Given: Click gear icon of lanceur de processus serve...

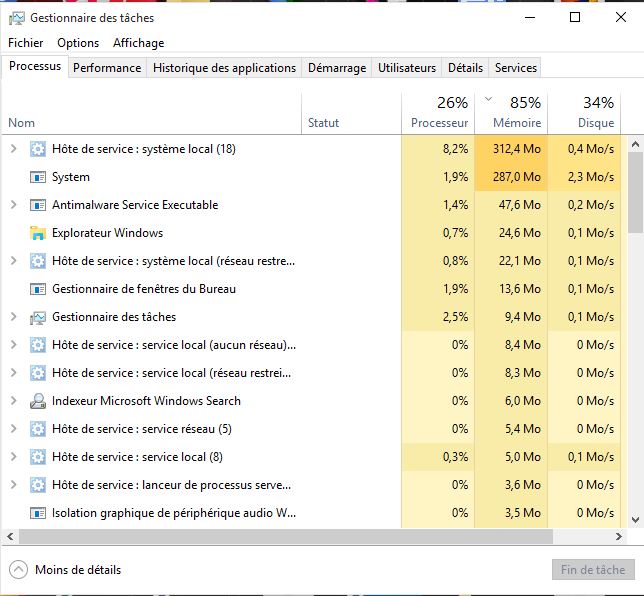Looking at the screenshot, I should coord(38,485).
